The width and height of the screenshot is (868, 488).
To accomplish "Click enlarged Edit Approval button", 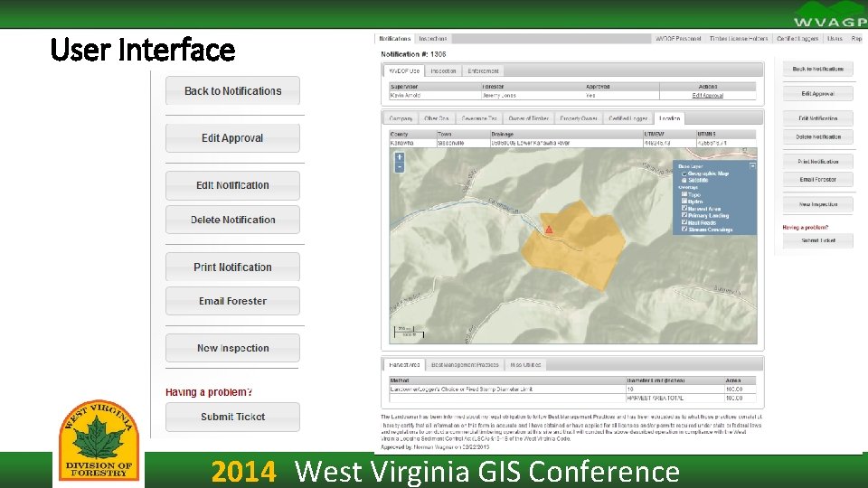I will pyautogui.click(x=232, y=138).
